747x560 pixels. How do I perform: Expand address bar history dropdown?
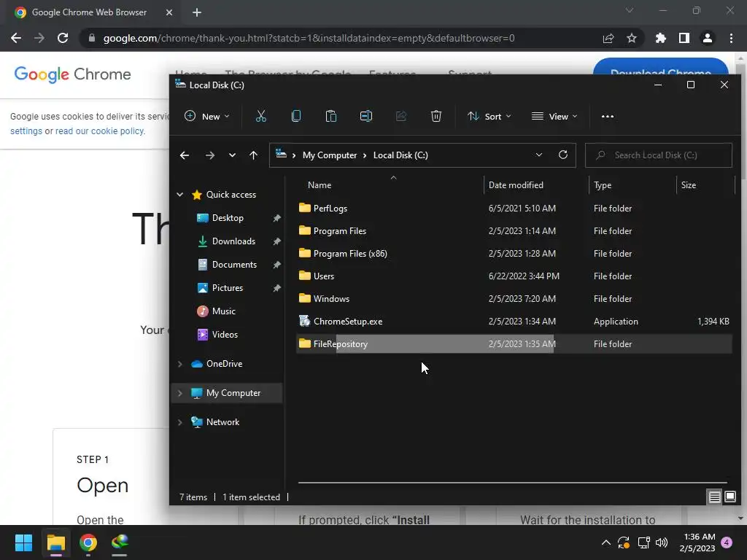click(x=539, y=155)
